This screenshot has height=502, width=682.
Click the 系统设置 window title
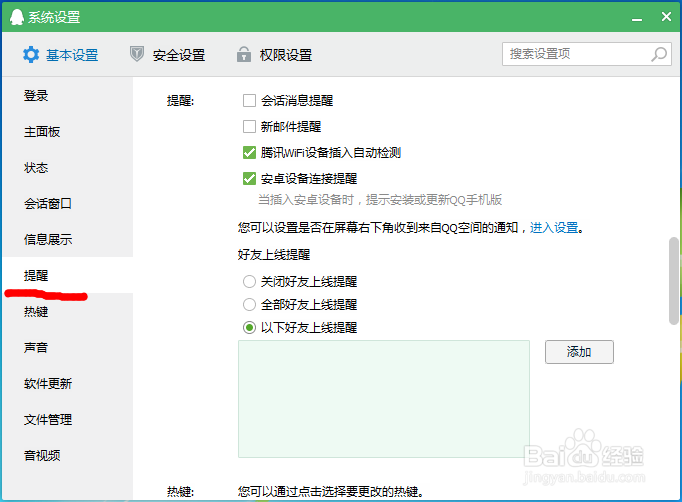[x=54, y=17]
